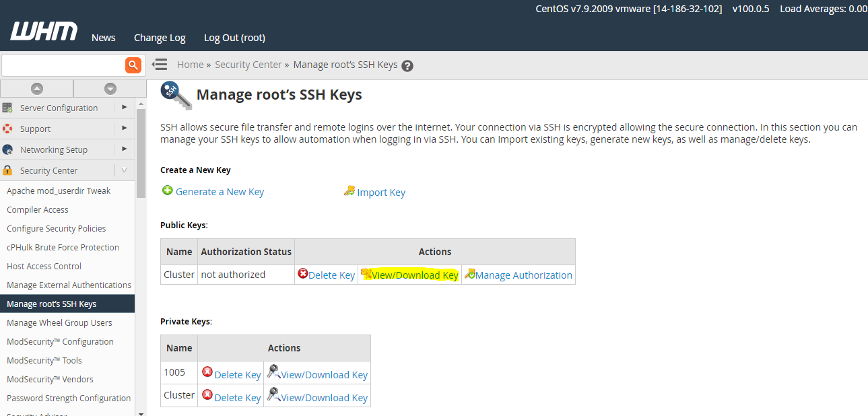Open the News menu item
The image size is (868, 416).
[x=104, y=38]
